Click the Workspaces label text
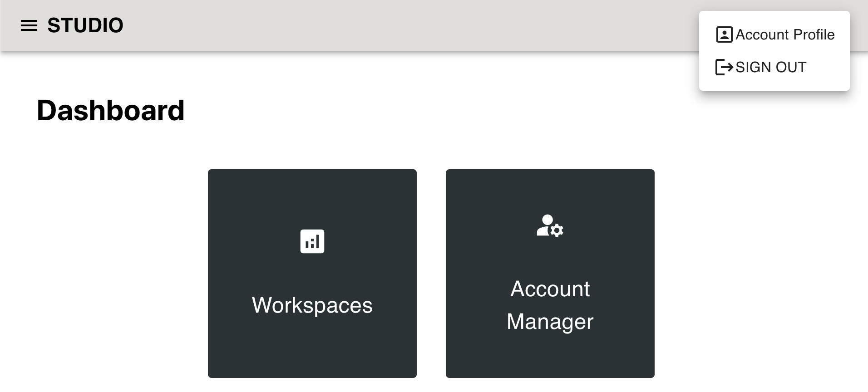This screenshot has height=392, width=868. coord(312,305)
